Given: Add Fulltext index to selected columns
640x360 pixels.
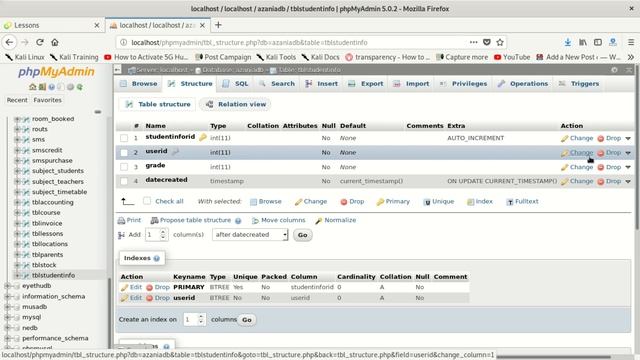Looking at the screenshot, I should [x=522, y=201].
